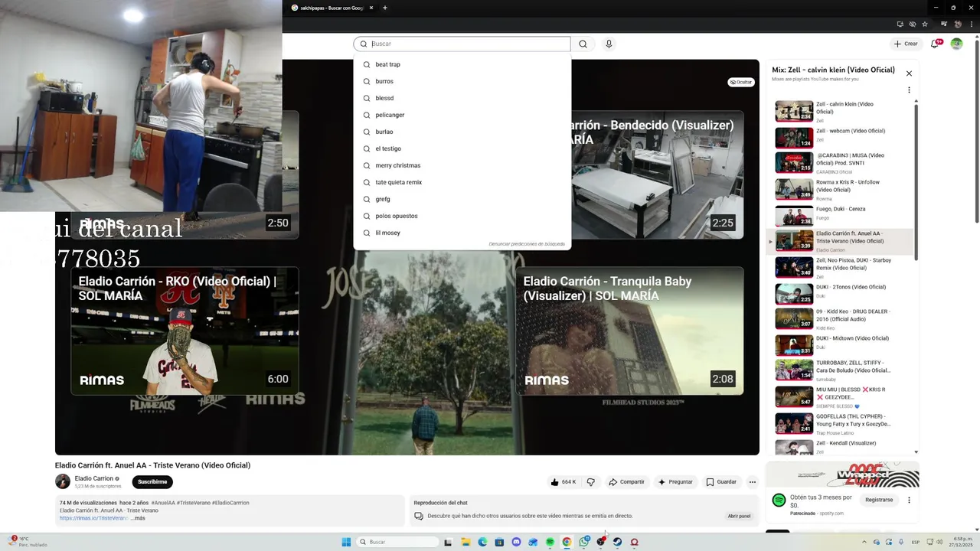
Task: Click the Preguntar button
Action: [x=675, y=482]
